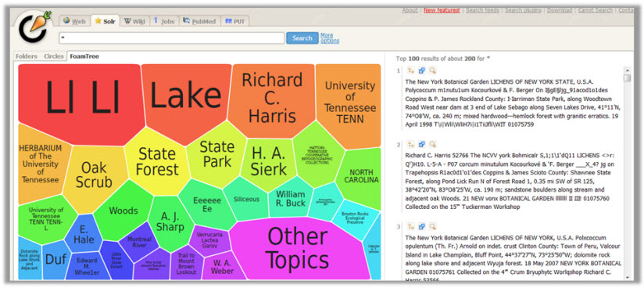This screenshot has height=288, width=644.
Task: Focus the search query input field
Action: (x=172, y=38)
